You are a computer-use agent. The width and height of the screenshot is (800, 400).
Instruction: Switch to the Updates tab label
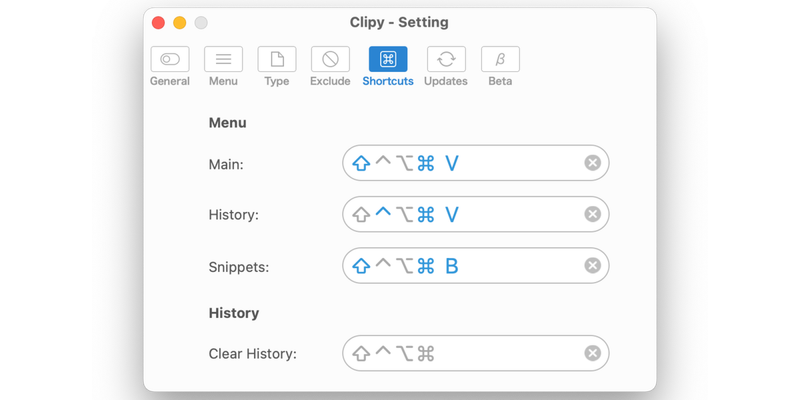pyautogui.click(x=446, y=81)
